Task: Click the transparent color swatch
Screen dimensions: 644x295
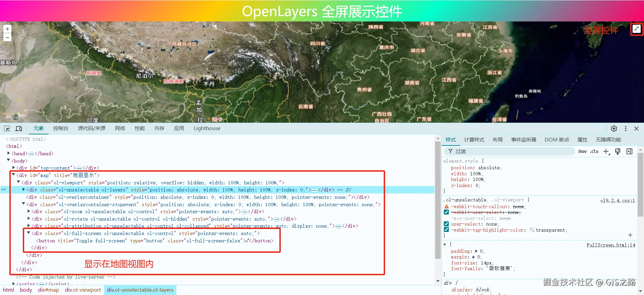Action: [532, 230]
